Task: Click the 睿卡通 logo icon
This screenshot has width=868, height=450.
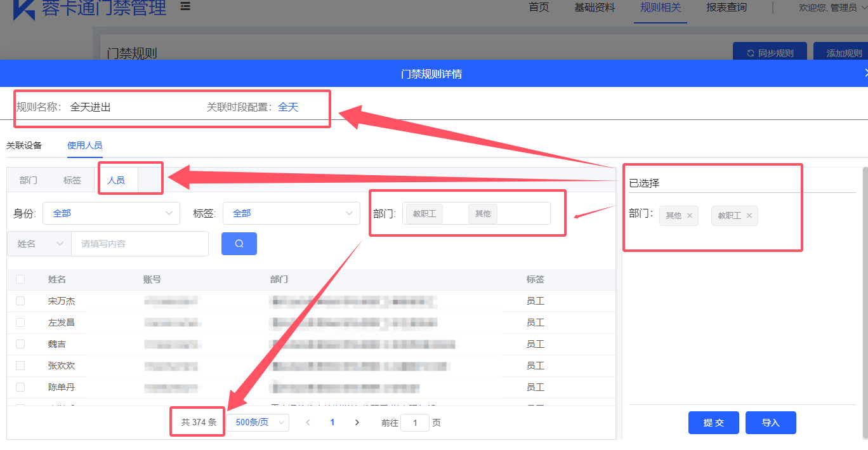Action: pyautogui.click(x=24, y=9)
